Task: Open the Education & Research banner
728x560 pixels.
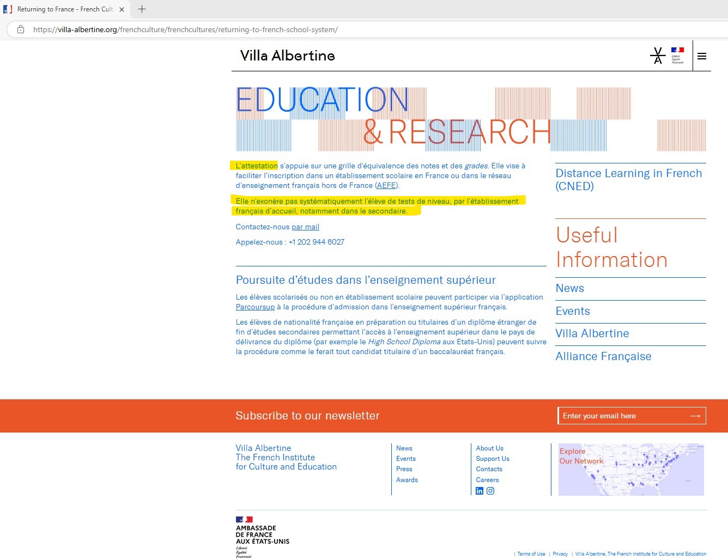Action: coord(471,119)
